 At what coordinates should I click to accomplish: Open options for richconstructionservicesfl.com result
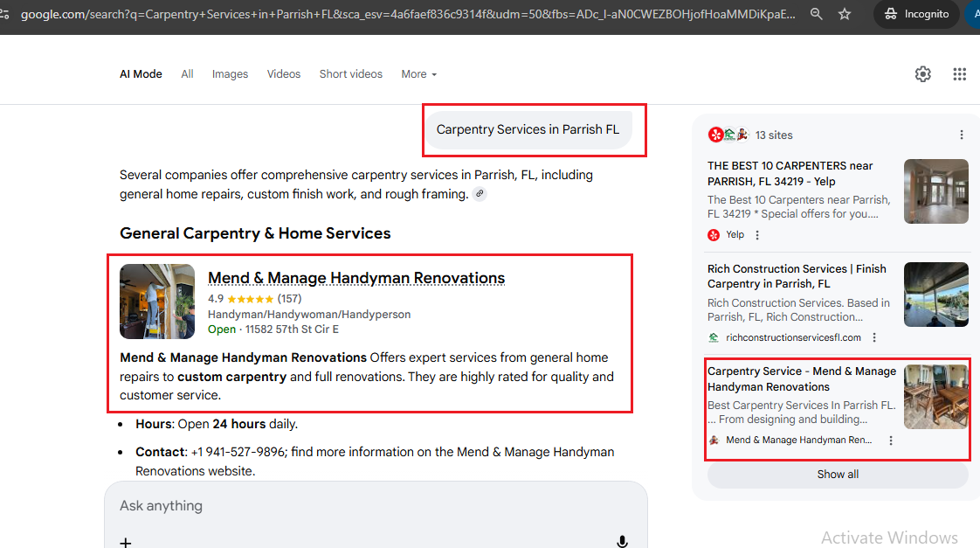[874, 337]
